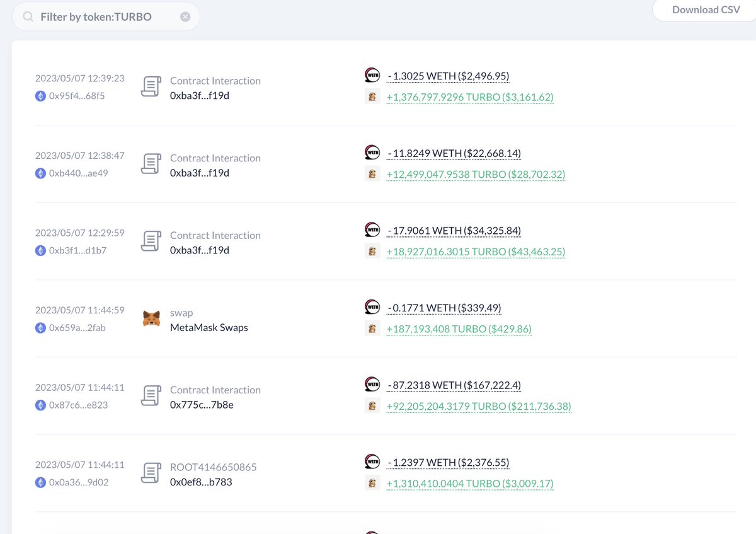This screenshot has width=756, height=534.
Task: Open transaction hash 0x95f4...68f5
Action: point(77,96)
